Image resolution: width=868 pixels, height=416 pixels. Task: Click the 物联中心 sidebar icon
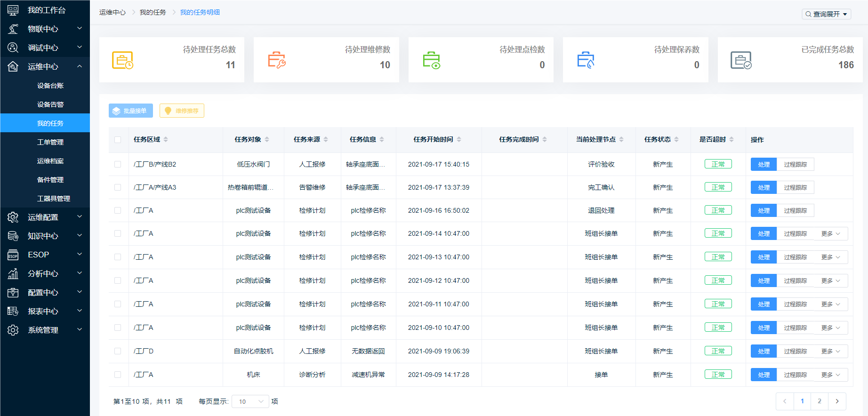click(x=13, y=29)
